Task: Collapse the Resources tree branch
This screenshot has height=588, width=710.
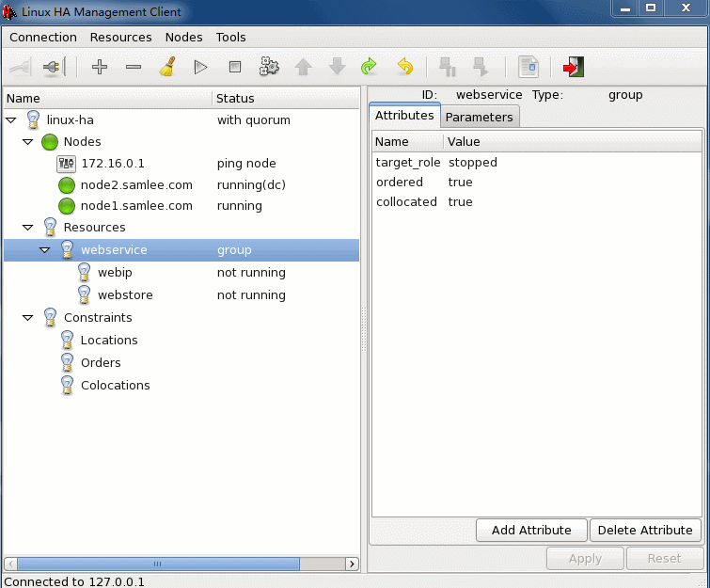Action: (27, 228)
